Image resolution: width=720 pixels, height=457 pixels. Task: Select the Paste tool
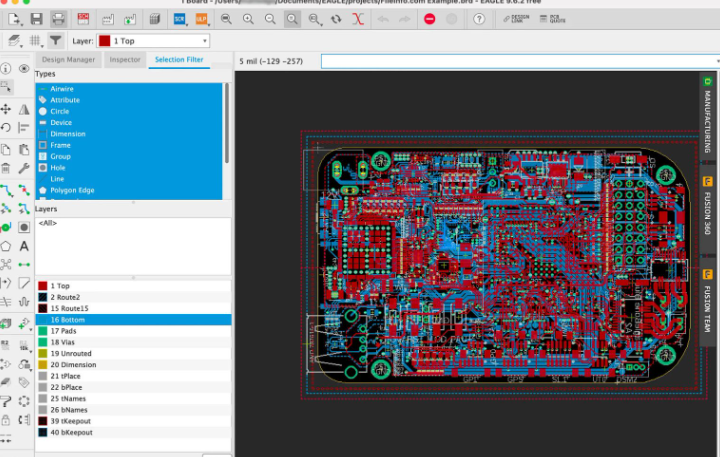[x=24, y=150]
